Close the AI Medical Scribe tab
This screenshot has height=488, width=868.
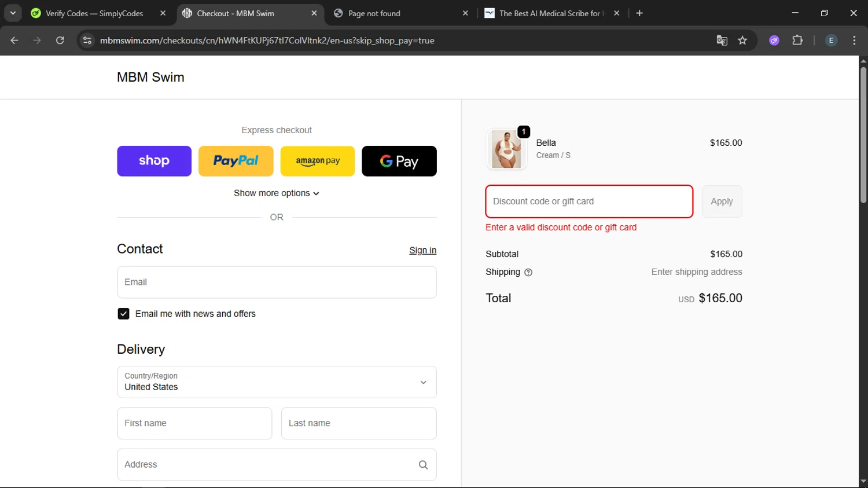pyautogui.click(x=617, y=13)
